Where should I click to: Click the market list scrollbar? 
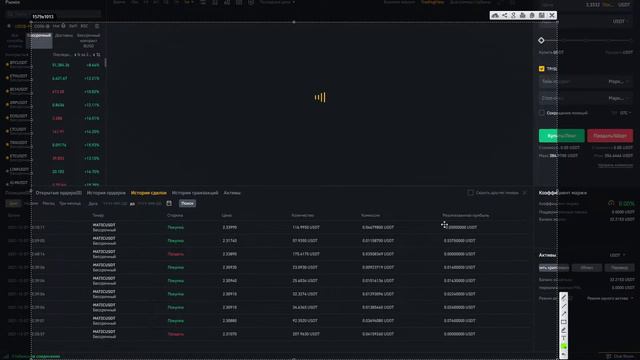click(x=106, y=62)
